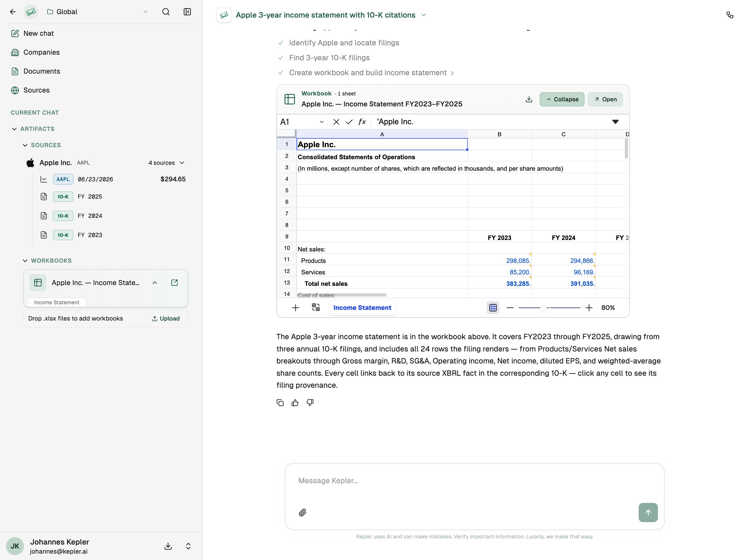Open cell reference A1 name box dropdown
747x560 pixels.
[321, 122]
